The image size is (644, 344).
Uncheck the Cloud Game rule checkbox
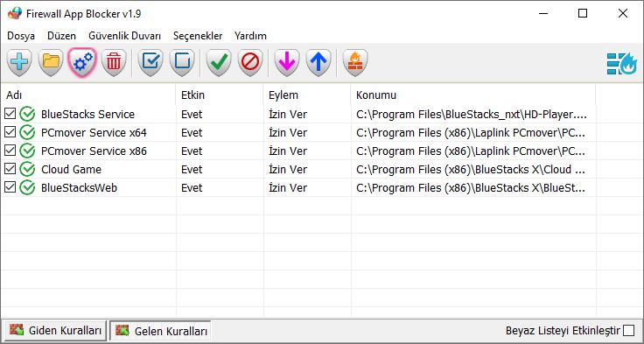pyautogui.click(x=10, y=169)
